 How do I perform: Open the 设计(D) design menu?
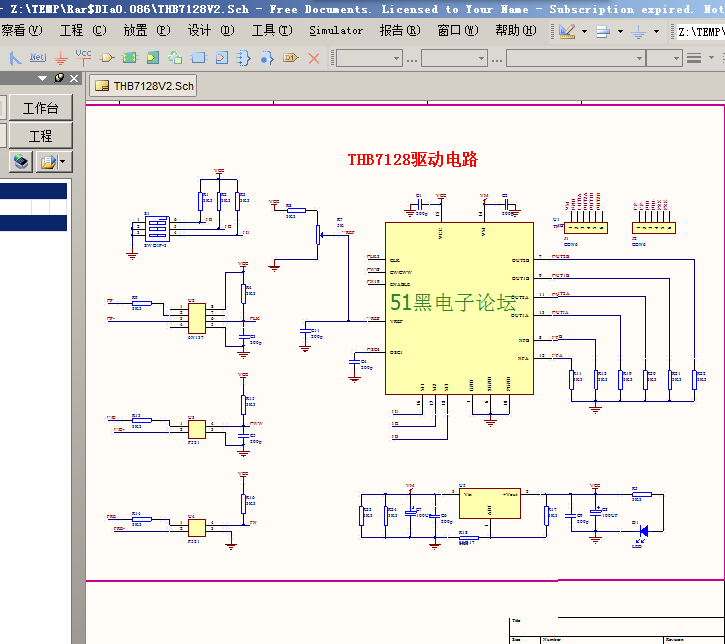(x=211, y=31)
